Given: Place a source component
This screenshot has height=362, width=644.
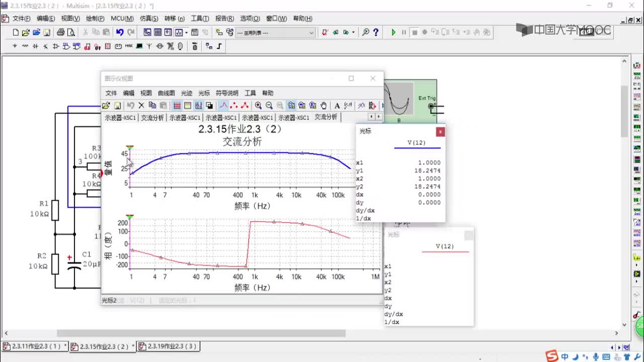Looking at the screenshot, I should (x=15, y=46).
